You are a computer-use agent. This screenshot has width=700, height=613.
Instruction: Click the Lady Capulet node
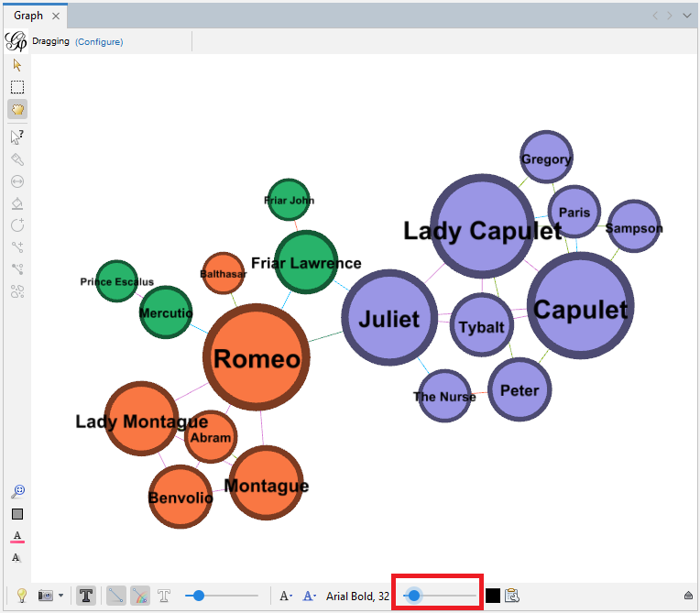coord(483,226)
